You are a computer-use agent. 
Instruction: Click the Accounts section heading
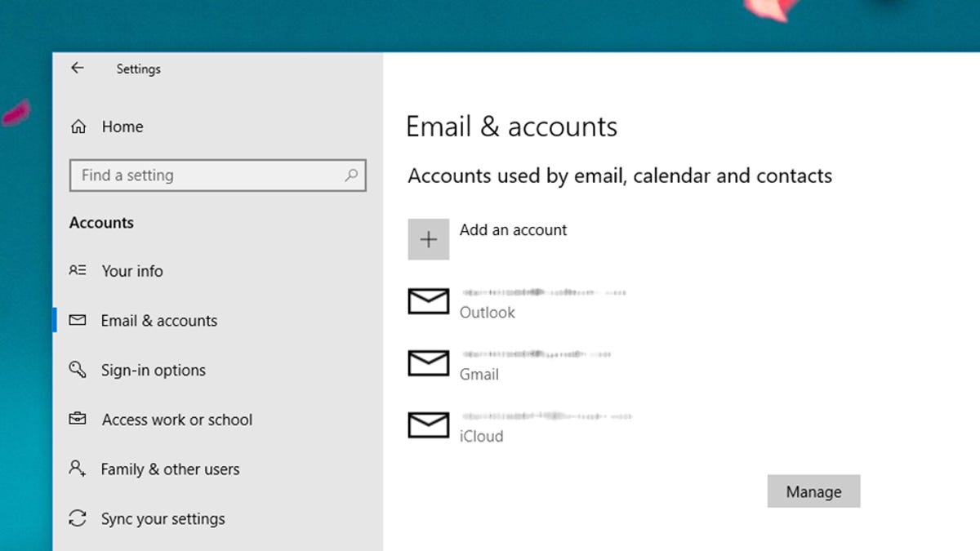click(101, 223)
